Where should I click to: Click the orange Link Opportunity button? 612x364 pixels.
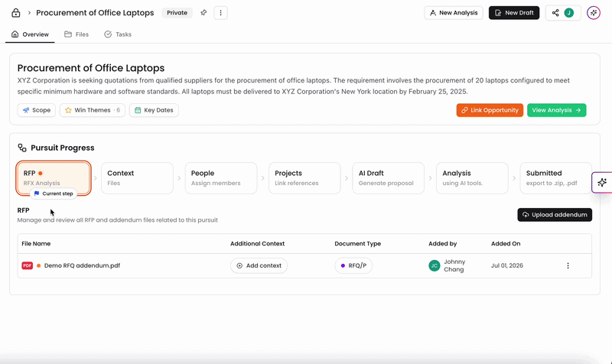click(490, 110)
